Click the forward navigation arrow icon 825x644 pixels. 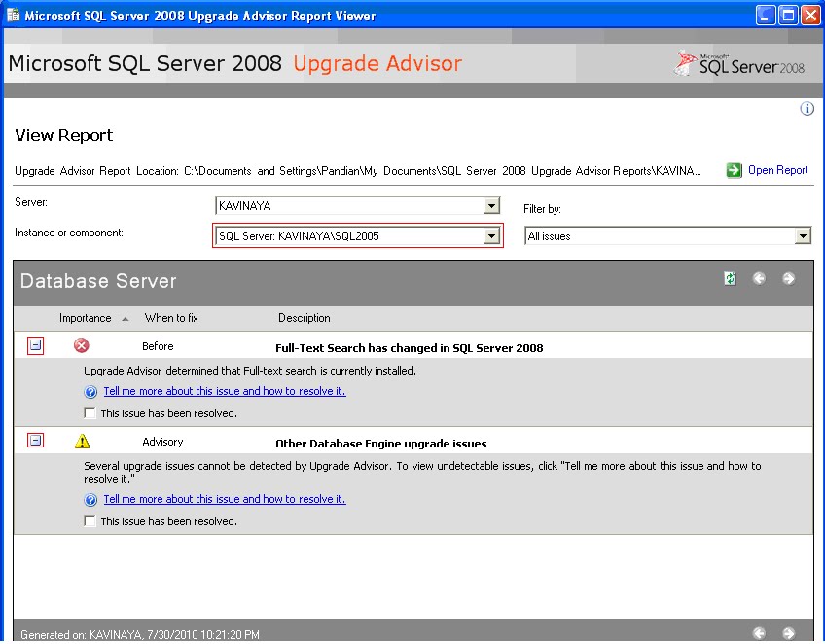point(786,279)
